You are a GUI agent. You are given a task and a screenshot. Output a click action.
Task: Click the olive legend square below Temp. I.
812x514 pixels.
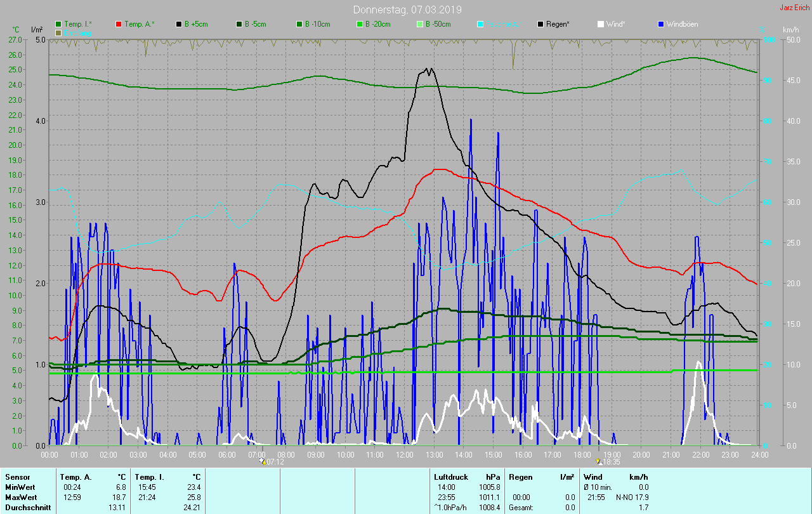pos(59,32)
